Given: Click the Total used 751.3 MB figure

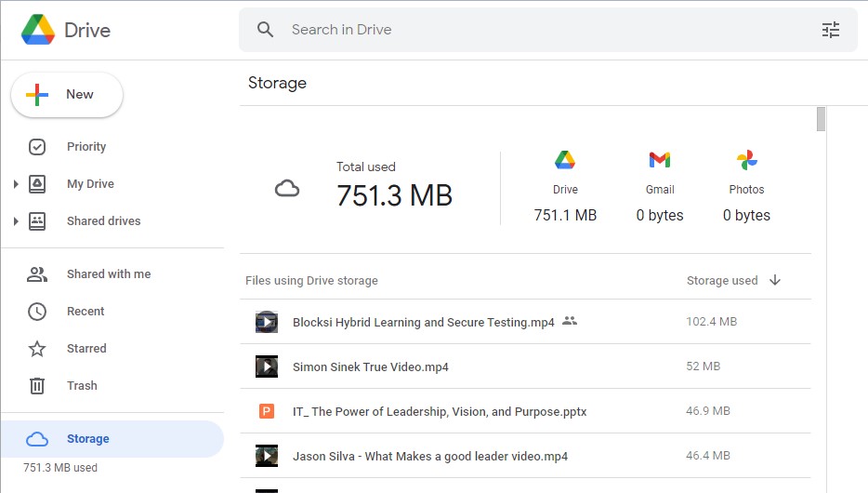Looking at the screenshot, I should click(x=395, y=195).
